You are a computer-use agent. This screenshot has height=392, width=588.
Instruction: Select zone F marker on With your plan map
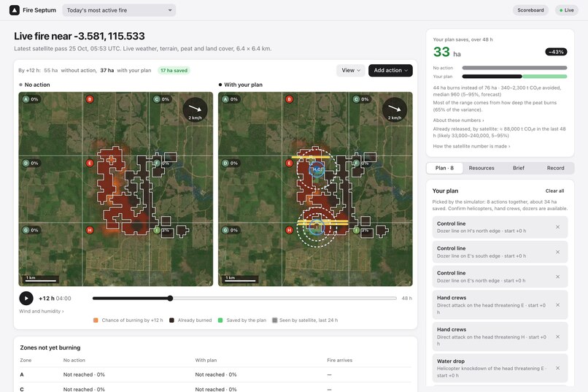356,164
